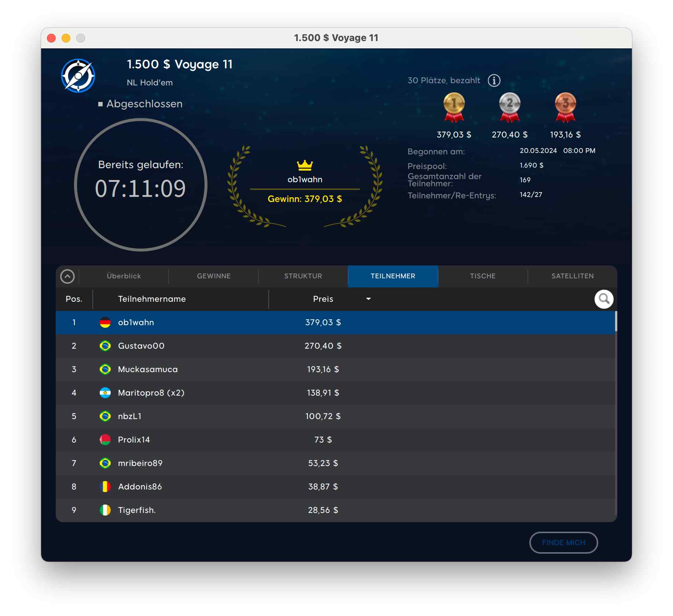Click the bronze third-place medal
The width and height of the screenshot is (673, 616).
click(565, 107)
